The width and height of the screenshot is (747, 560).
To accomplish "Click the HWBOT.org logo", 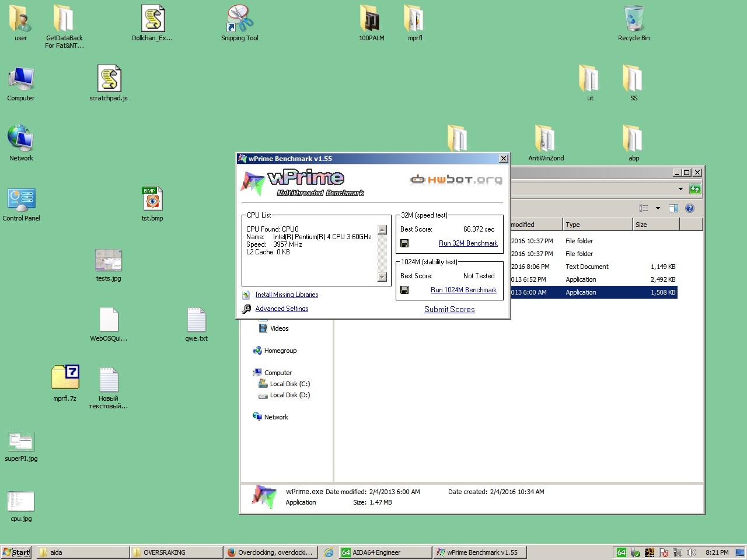I will point(456,179).
